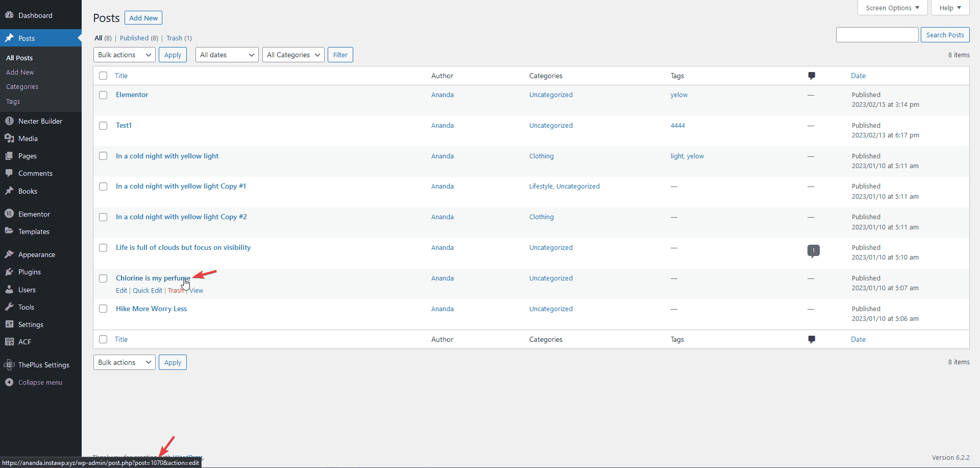The image size is (980, 468).
Task: Open the ACF menu icon
Action: click(x=9, y=341)
